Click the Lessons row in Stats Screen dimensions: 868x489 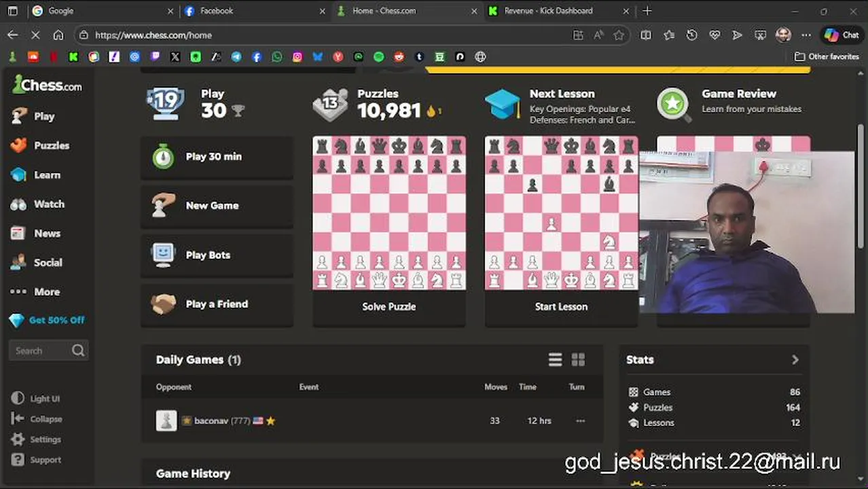click(715, 422)
